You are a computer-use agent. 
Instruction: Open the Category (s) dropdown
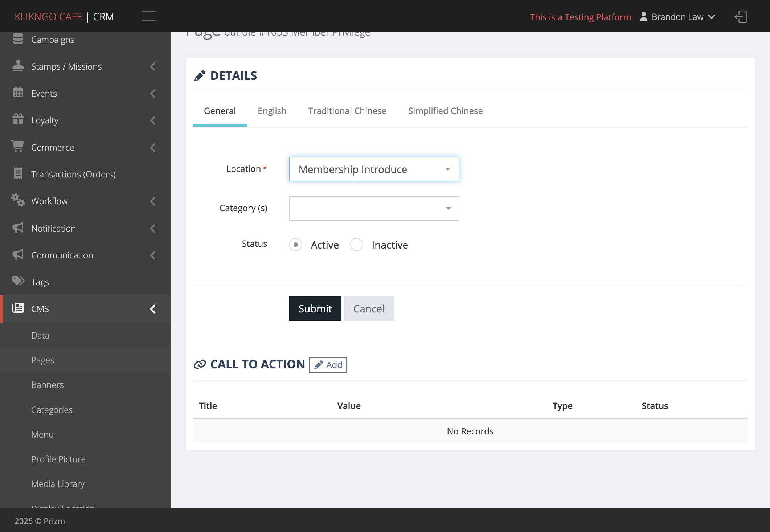click(374, 208)
